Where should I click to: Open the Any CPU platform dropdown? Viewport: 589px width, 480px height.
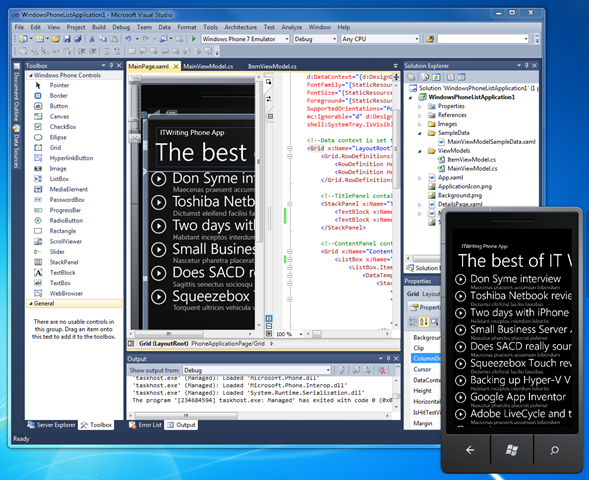(x=417, y=39)
